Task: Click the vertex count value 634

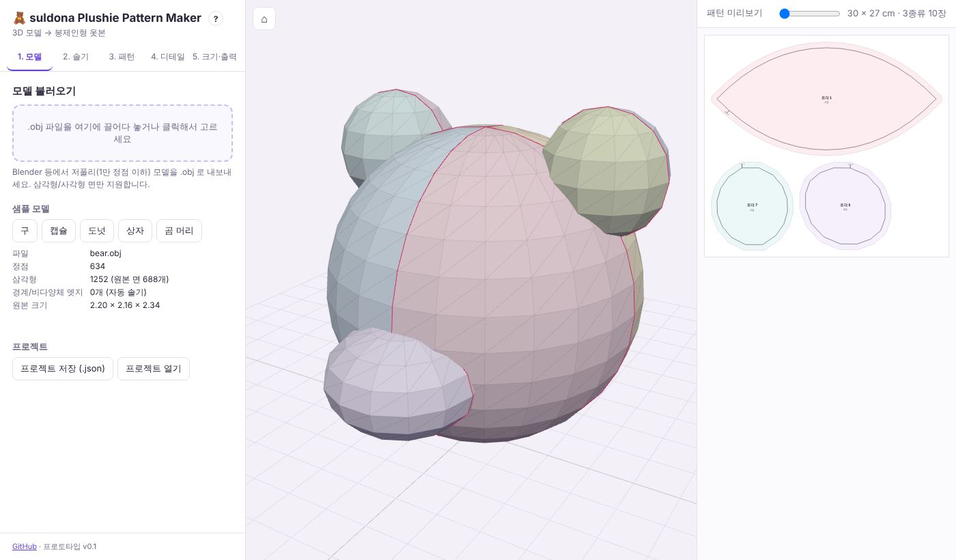Action: [98, 266]
